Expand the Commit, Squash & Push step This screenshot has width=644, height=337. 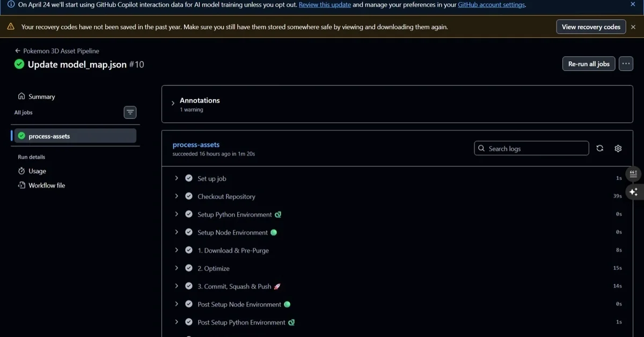[x=177, y=286]
